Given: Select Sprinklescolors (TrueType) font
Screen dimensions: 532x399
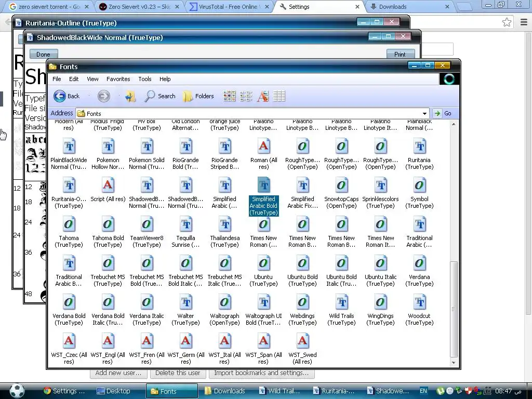Looking at the screenshot, I should point(380,193).
